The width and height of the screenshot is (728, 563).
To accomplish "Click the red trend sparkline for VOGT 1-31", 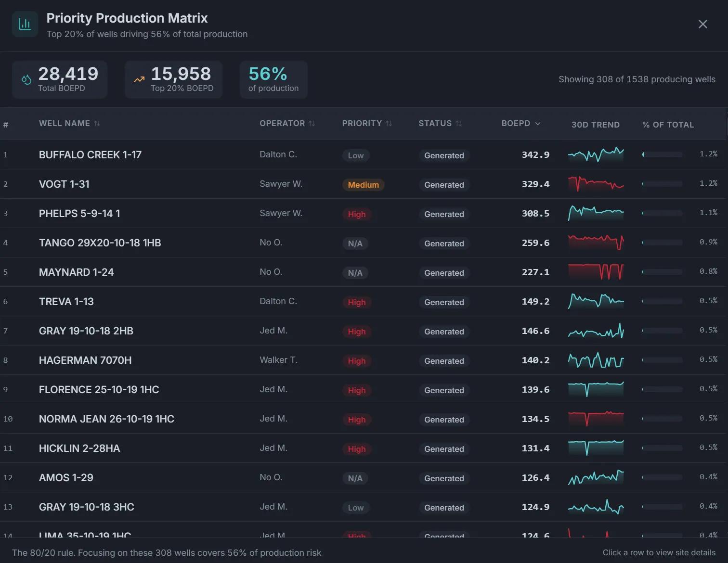I will pyautogui.click(x=596, y=184).
